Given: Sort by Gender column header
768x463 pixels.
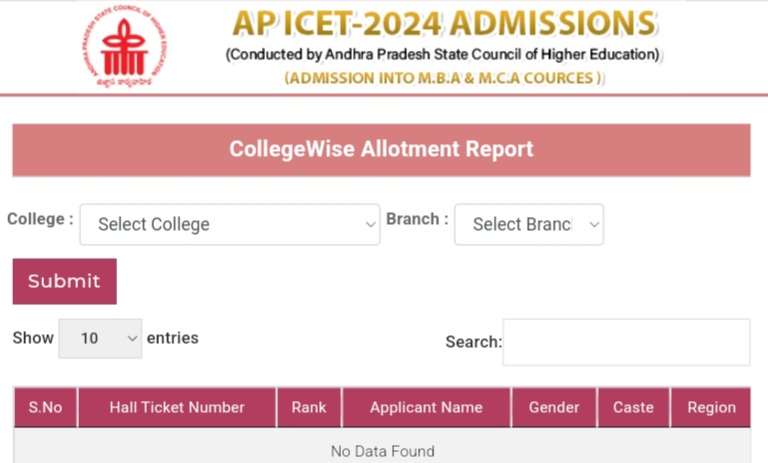Looking at the screenshot, I should [x=554, y=407].
